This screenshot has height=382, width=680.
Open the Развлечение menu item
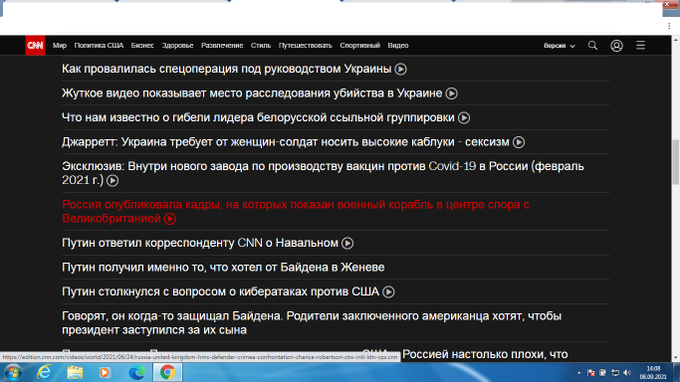coord(222,46)
